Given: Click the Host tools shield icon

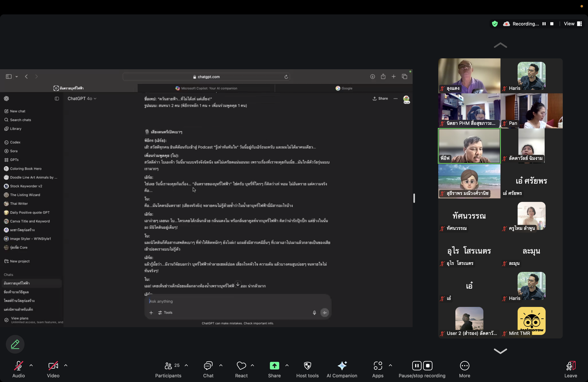Looking at the screenshot, I should [x=307, y=366].
